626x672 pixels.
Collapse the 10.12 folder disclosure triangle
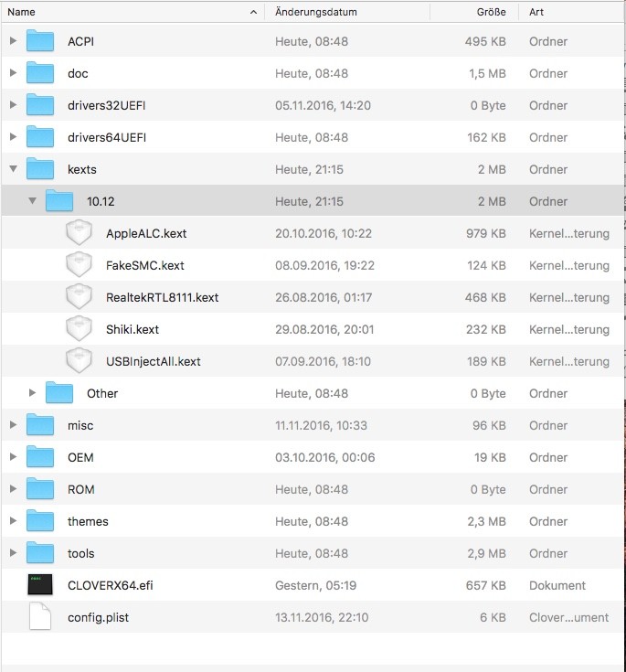[x=32, y=202]
